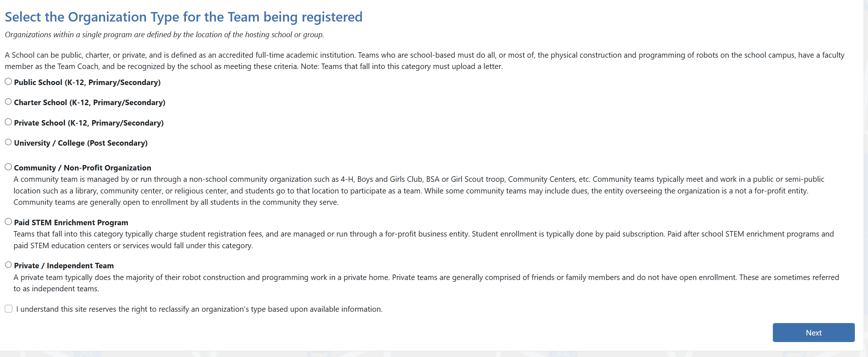Select Community / Non-Profit Organization radio button

pyautogui.click(x=8, y=167)
